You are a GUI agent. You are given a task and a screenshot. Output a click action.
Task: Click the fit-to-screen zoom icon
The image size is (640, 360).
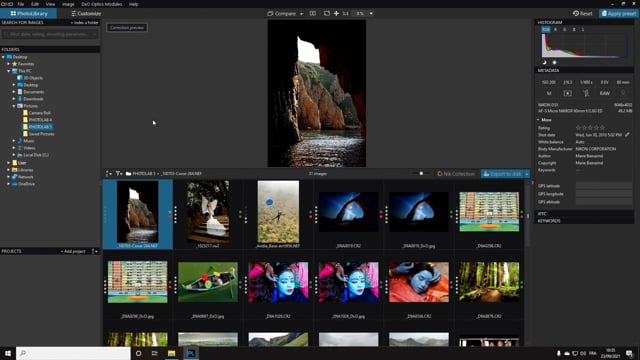(x=327, y=13)
